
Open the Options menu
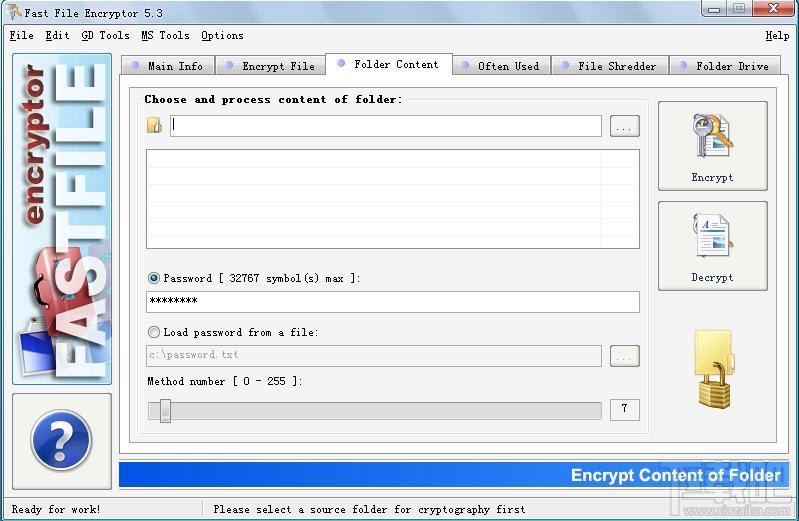222,36
